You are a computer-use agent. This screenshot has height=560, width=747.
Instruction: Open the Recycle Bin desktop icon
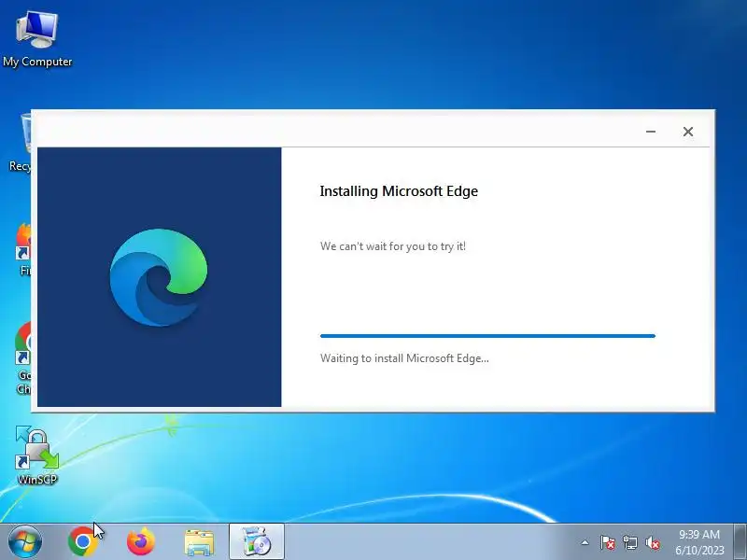tap(20, 142)
